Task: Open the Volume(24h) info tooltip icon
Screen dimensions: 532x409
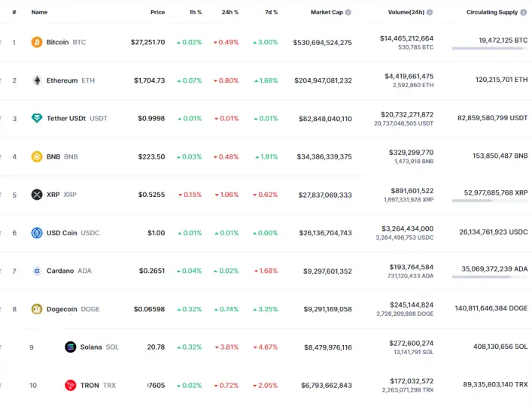Action: point(430,12)
